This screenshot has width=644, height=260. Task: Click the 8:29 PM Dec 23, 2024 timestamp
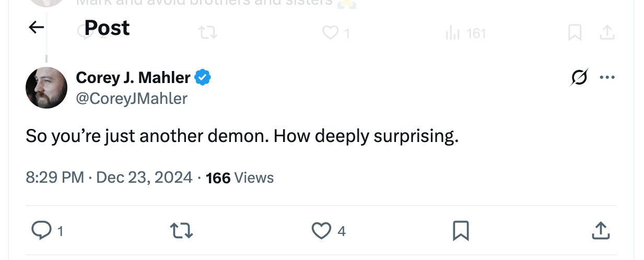pos(109,178)
